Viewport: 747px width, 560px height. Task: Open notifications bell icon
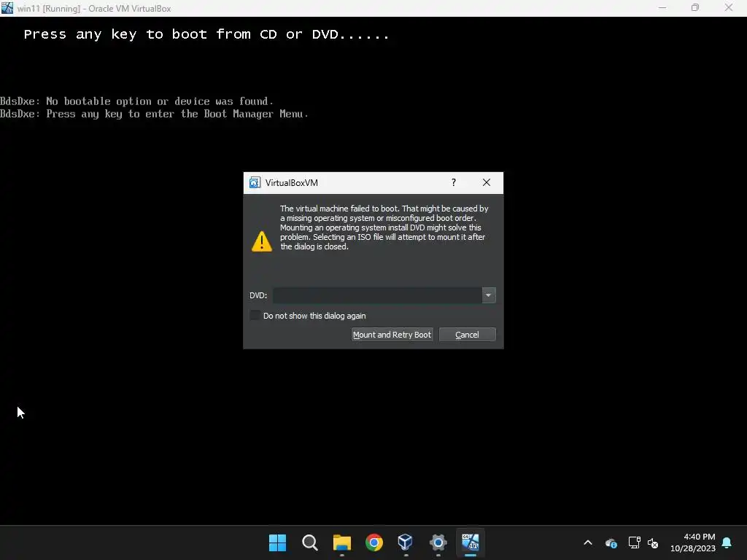point(727,542)
